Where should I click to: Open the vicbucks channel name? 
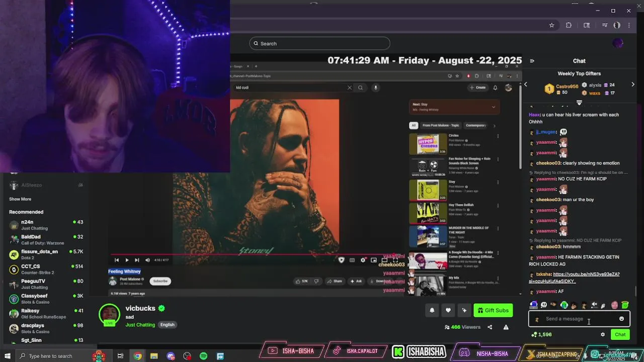140,308
